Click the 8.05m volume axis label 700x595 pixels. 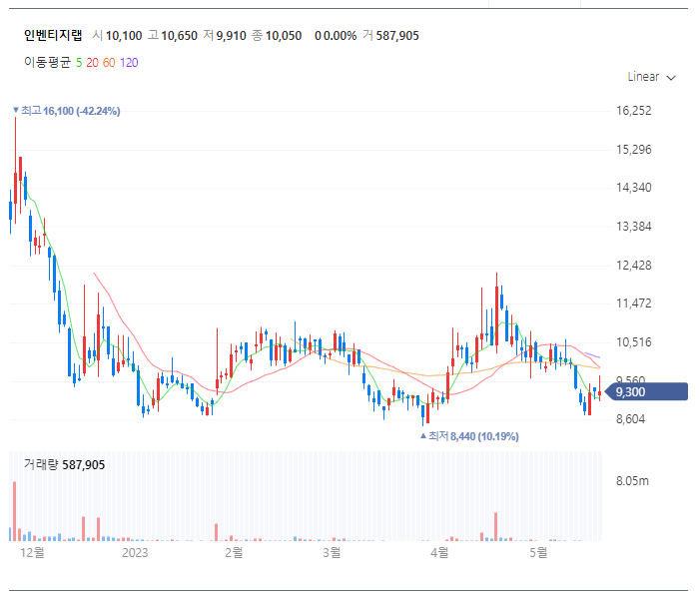click(x=632, y=481)
